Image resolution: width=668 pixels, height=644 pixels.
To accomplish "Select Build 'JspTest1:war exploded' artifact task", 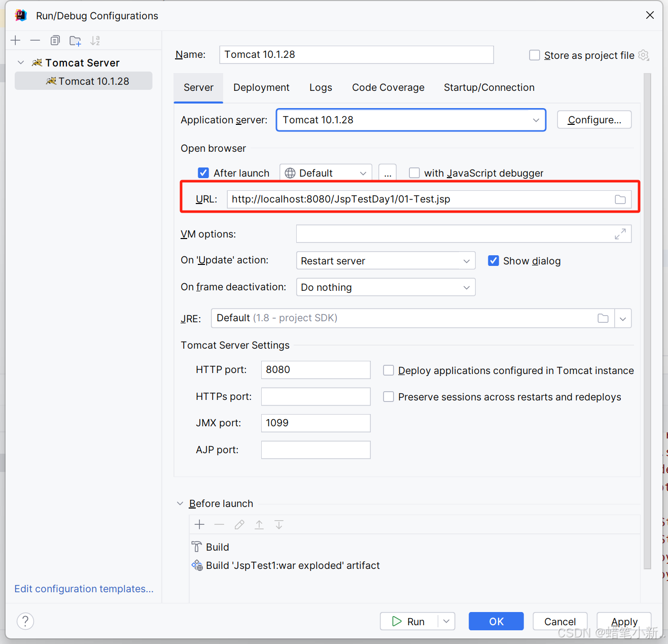I will [x=286, y=565].
